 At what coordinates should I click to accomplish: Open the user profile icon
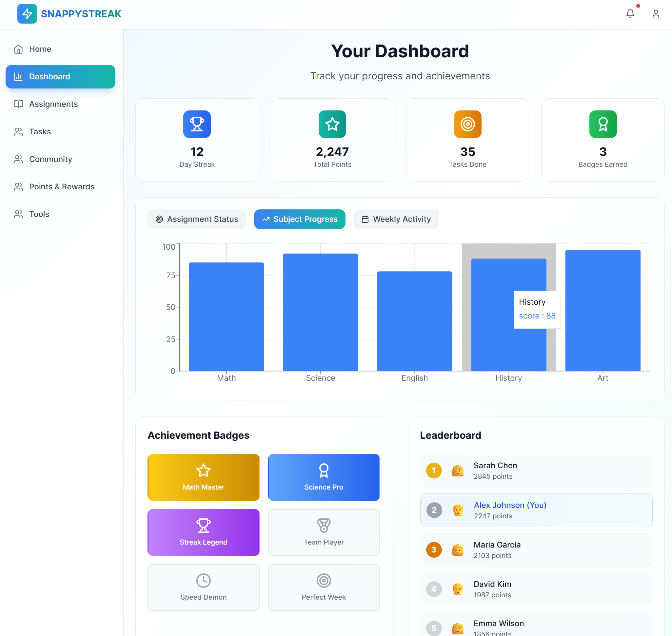tap(655, 13)
